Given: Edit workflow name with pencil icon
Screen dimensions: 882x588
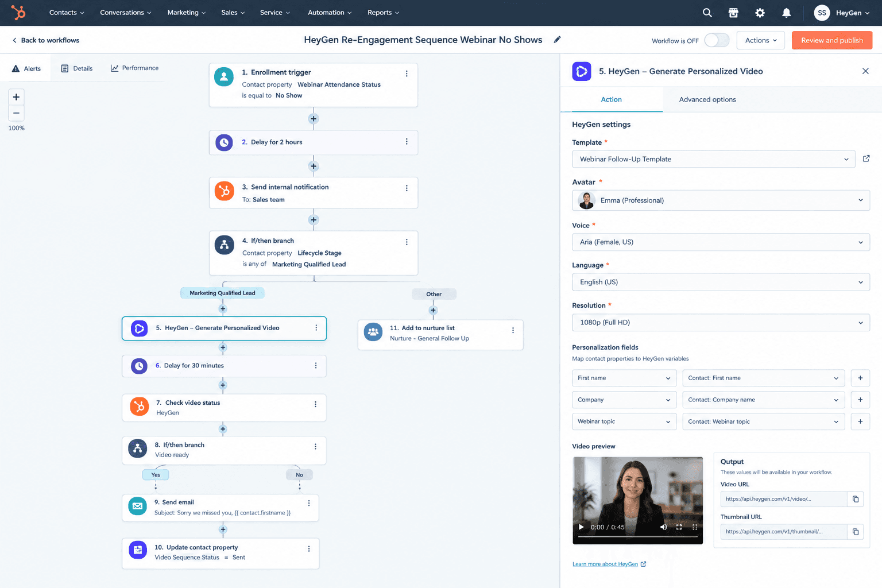Looking at the screenshot, I should coord(557,40).
